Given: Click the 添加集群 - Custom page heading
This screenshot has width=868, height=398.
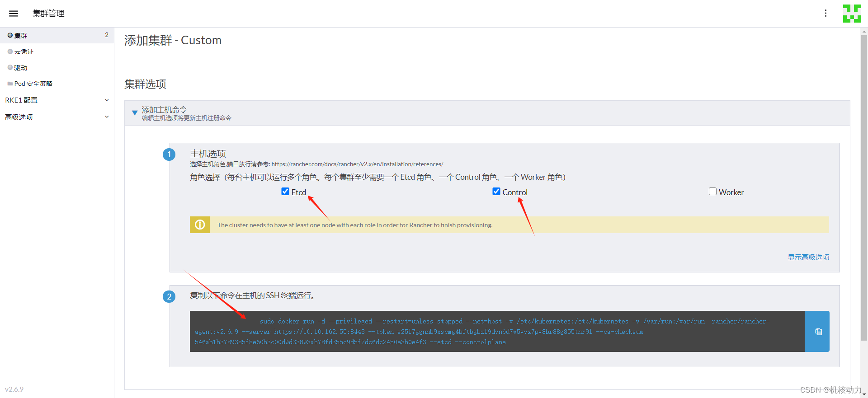Looking at the screenshot, I should click(x=173, y=40).
